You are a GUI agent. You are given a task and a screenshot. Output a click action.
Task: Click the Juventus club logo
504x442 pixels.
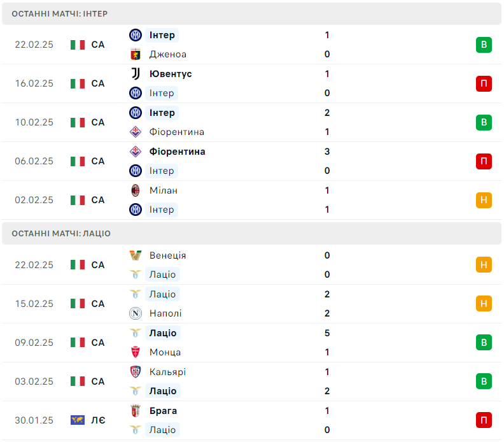(x=135, y=74)
